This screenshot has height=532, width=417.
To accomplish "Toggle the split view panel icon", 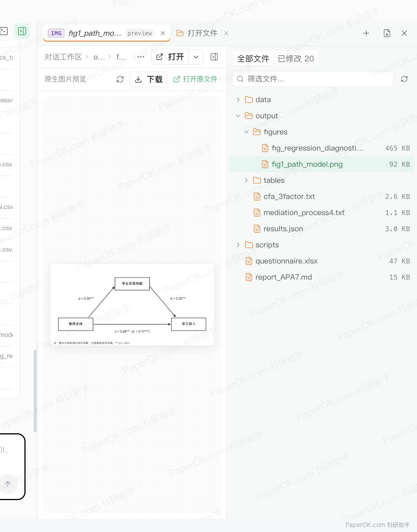I will [x=214, y=57].
